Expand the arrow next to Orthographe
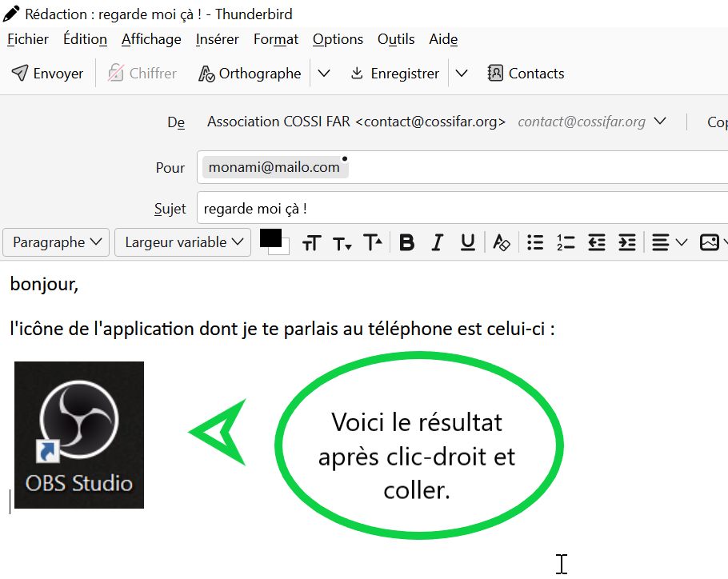The height and width of the screenshot is (579, 728). (324, 74)
